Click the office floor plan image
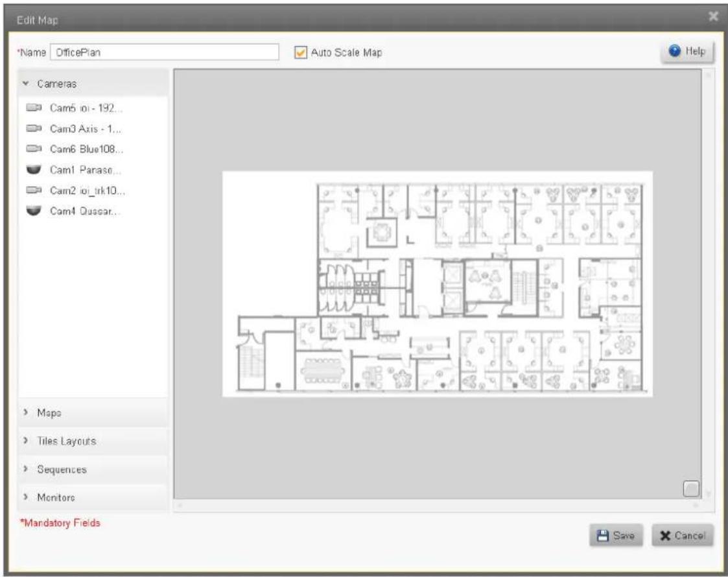 [x=438, y=283]
